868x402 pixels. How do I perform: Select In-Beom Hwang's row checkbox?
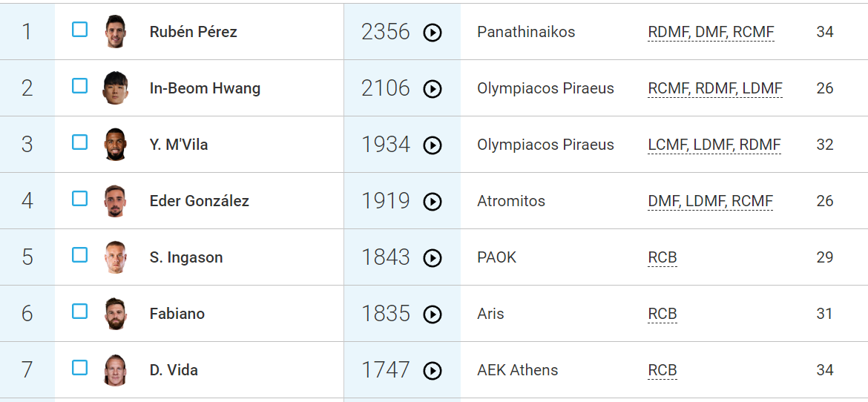coord(79,86)
